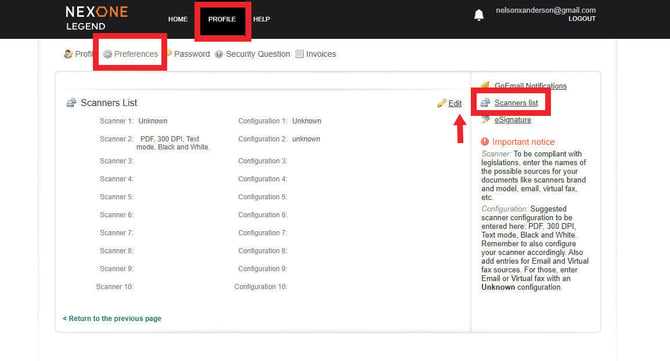670x361 pixels.
Task: Open the Scanners list sidebar link
Action: [516, 103]
